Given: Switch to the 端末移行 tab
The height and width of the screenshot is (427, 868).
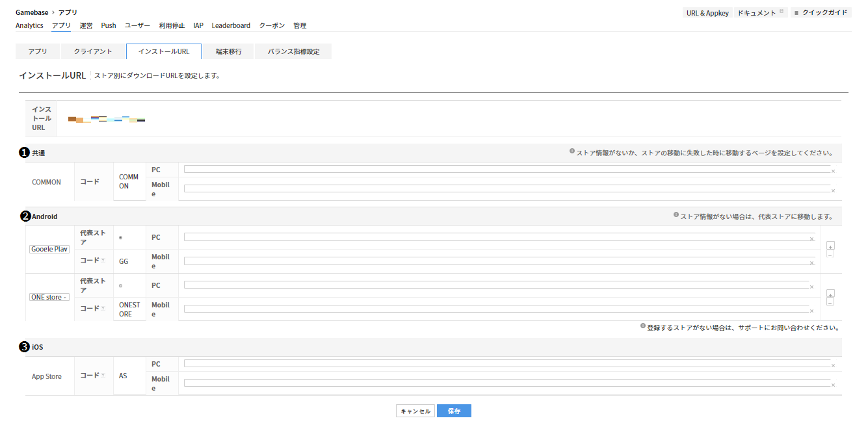Looking at the screenshot, I should click(x=228, y=51).
